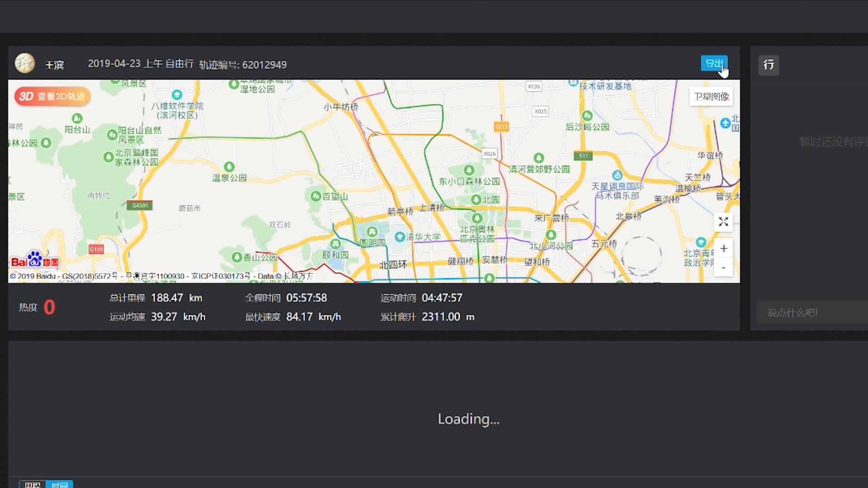The image size is (868, 488).
Task: Switch the chart to 里程 mode
Action: click(31, 484)
